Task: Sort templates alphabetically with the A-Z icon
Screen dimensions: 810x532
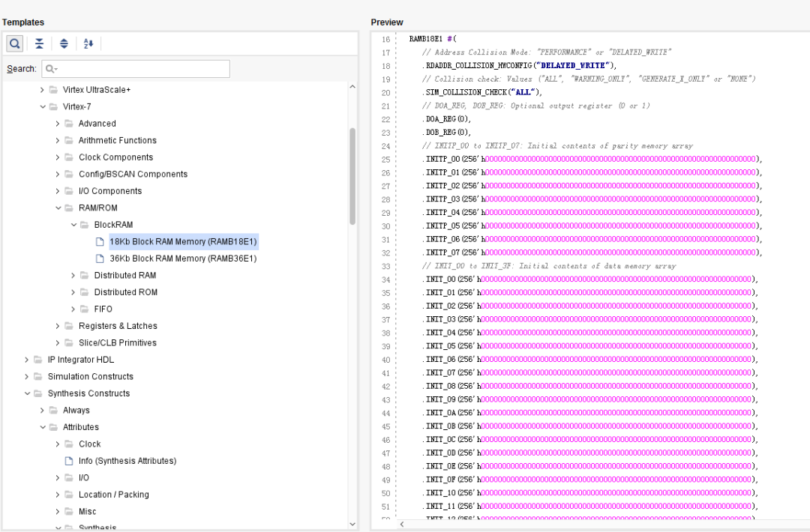Action: [x=88, y=43]
